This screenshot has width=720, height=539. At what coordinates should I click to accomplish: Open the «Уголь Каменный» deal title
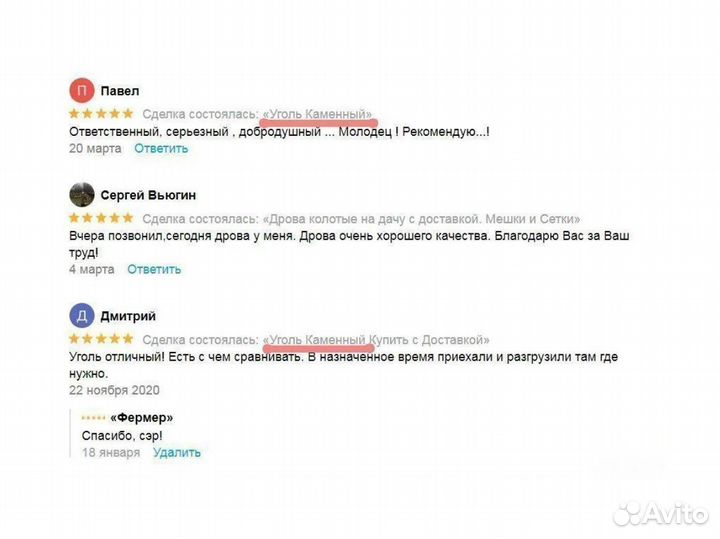click(317, 114)
